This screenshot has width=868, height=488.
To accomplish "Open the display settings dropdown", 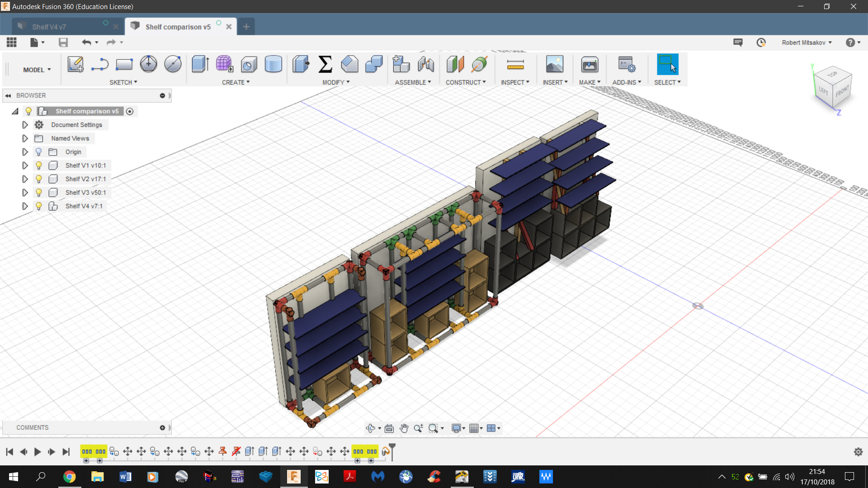I will 458,428.
